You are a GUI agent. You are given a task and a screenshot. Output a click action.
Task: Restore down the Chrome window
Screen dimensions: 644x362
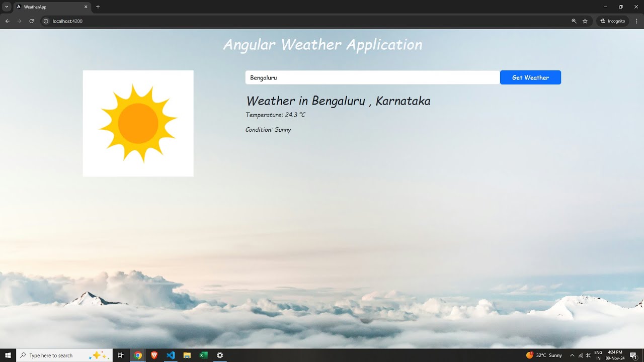coord(620,7)
